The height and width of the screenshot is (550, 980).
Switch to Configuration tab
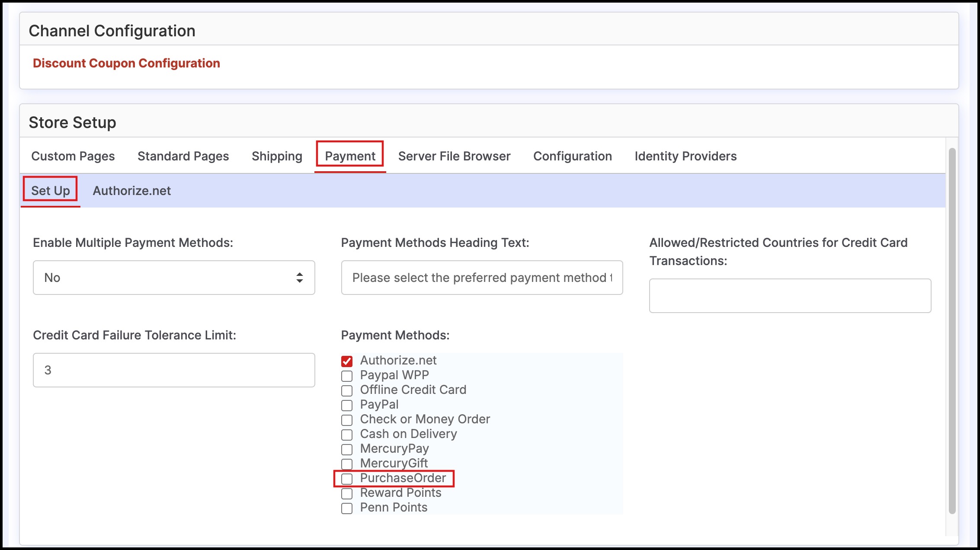[x=573, y=156]
